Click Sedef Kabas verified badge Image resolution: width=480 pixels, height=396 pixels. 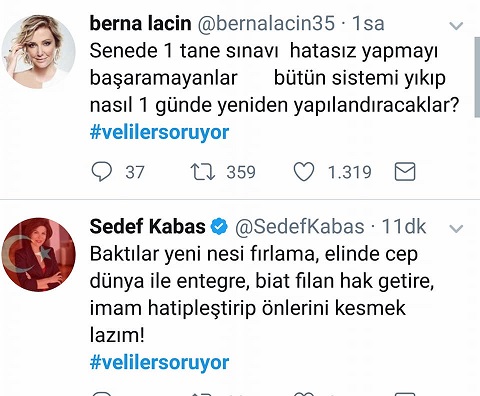pyautogui.click(x=219, y=227)
